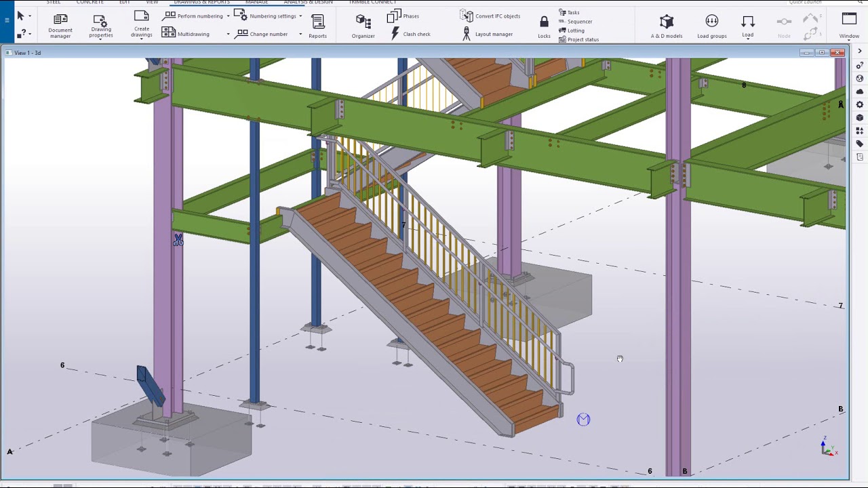Click the Change number command

(x=261, y=34)
